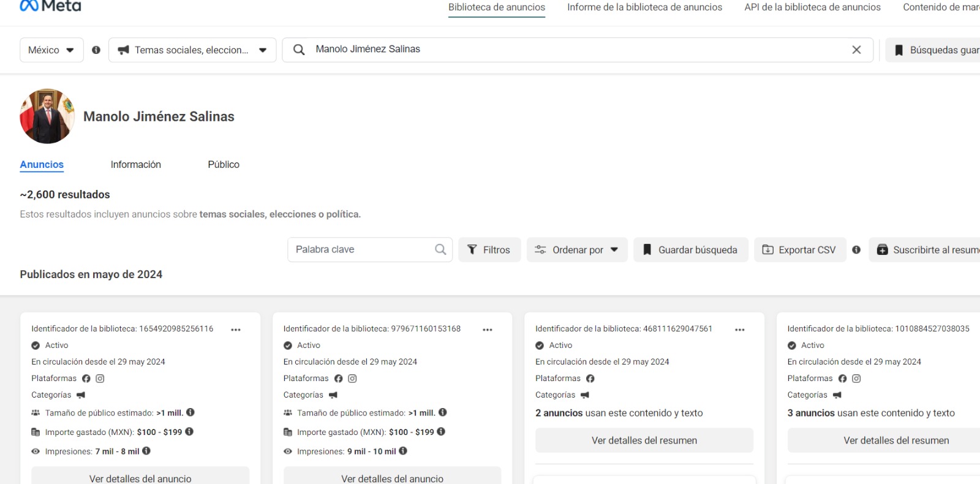980x484 pixels.
Task: Open Contenido de marca tab in top navigation
Action: pyautogui.click(x=941, y=7)
